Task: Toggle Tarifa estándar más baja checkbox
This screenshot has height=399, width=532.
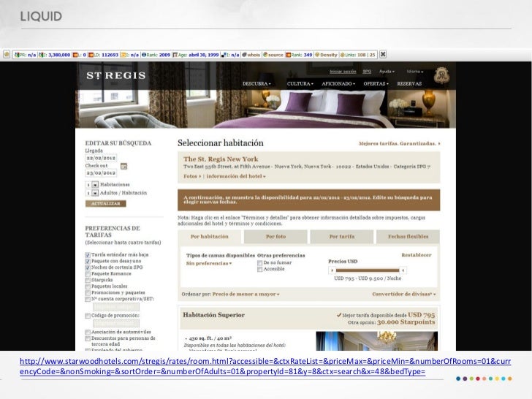Action: (88, 255)
